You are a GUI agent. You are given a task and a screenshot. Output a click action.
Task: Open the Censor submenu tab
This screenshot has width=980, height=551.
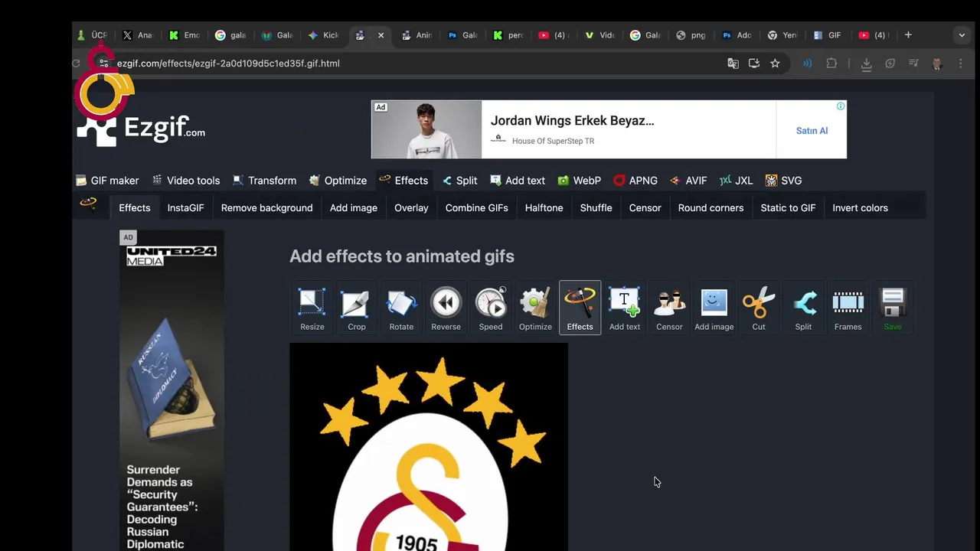[645, 208]
